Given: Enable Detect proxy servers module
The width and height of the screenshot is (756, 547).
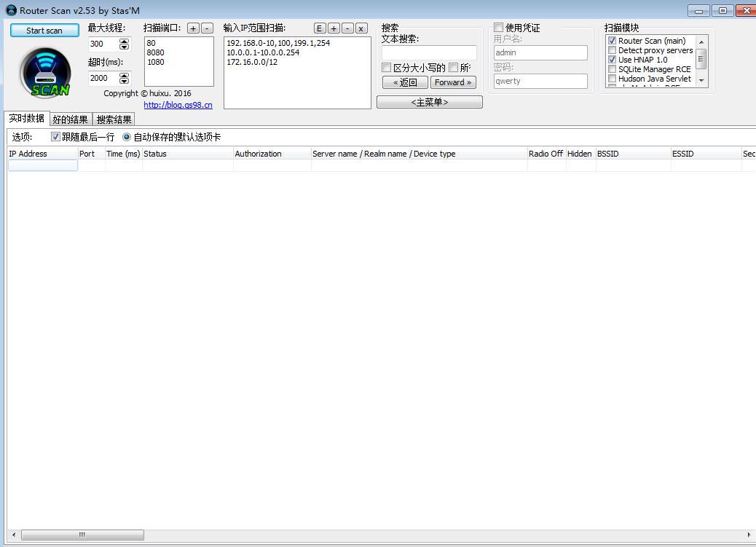Looking at the screenshot, I should 612,50.
